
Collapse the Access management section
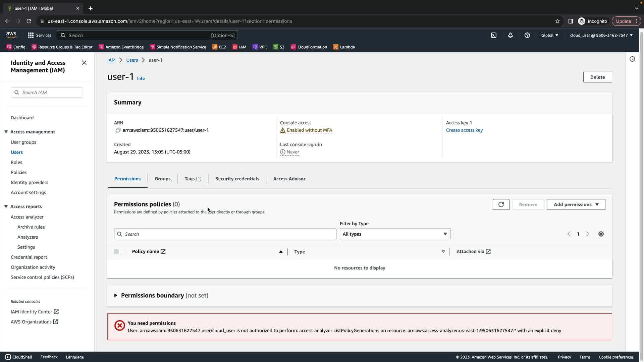point(6,132)
